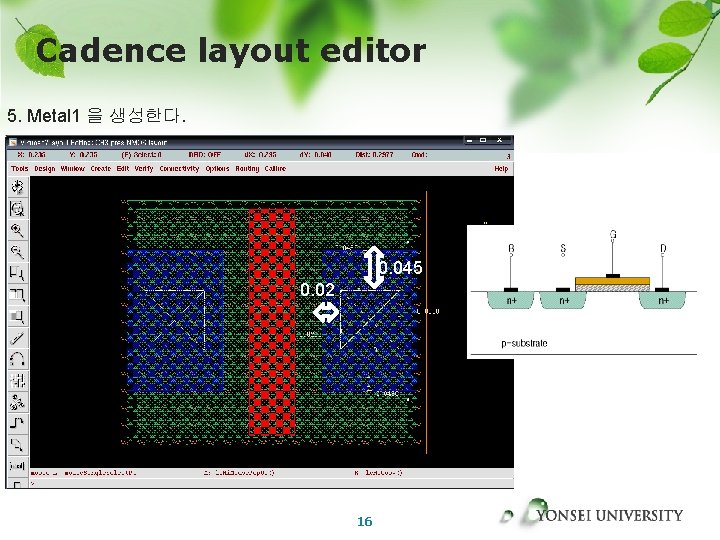This screenshot has height=540, width=720.
Task: Open the Routing menu
Action: (247, 169)
